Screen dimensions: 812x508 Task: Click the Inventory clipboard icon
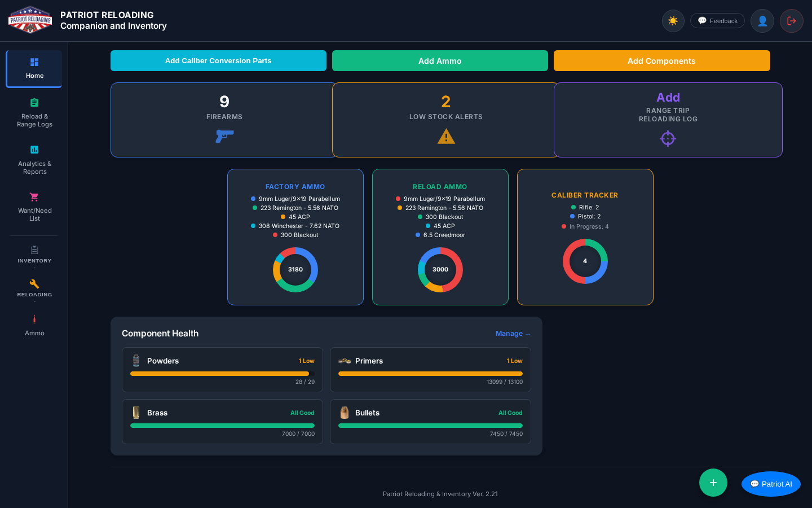tap(34, 250)
